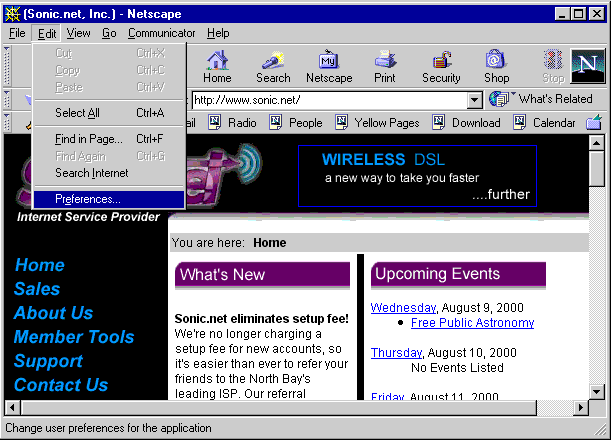The height and width of the screenshot is (440, 611).
Task: Open the Contact Us sidebar link
Action: point(61,385)
